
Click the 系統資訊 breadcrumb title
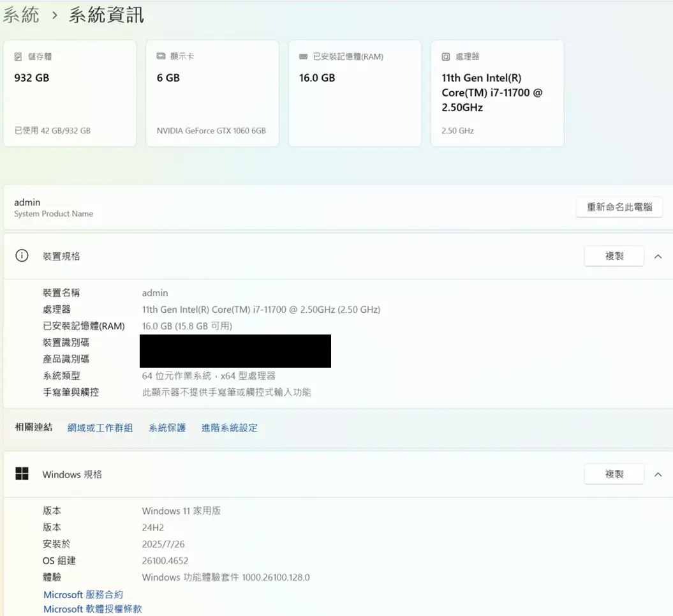point(106,15)
